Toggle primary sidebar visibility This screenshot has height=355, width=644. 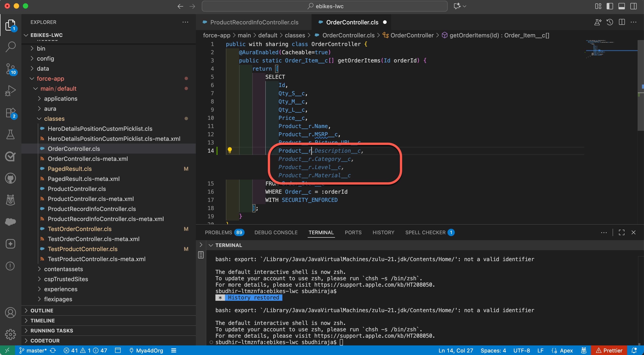tap(610, 6)
